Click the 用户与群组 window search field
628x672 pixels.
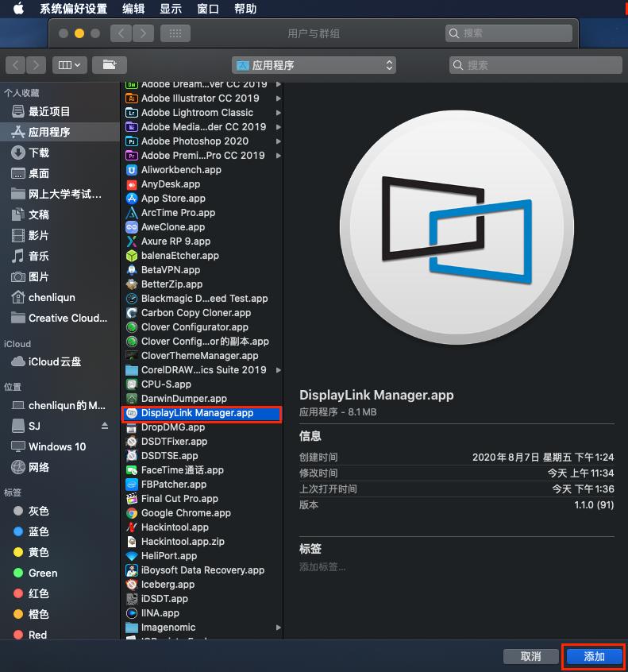pos(508,33)
